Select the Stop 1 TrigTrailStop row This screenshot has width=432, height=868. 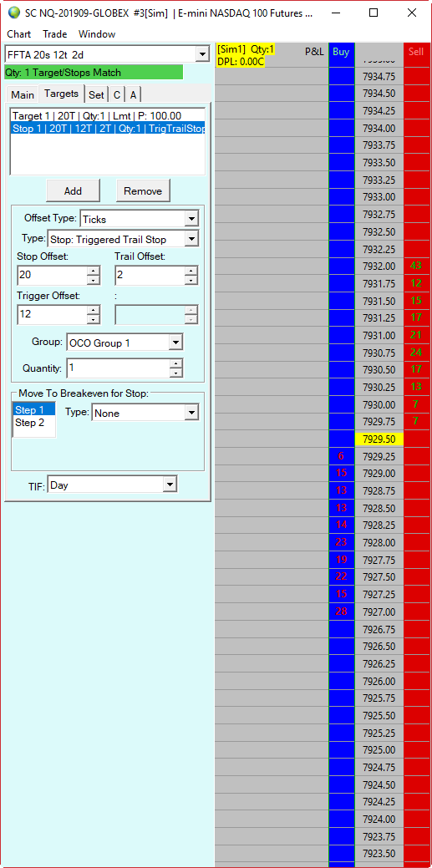(x=108, y=129)
